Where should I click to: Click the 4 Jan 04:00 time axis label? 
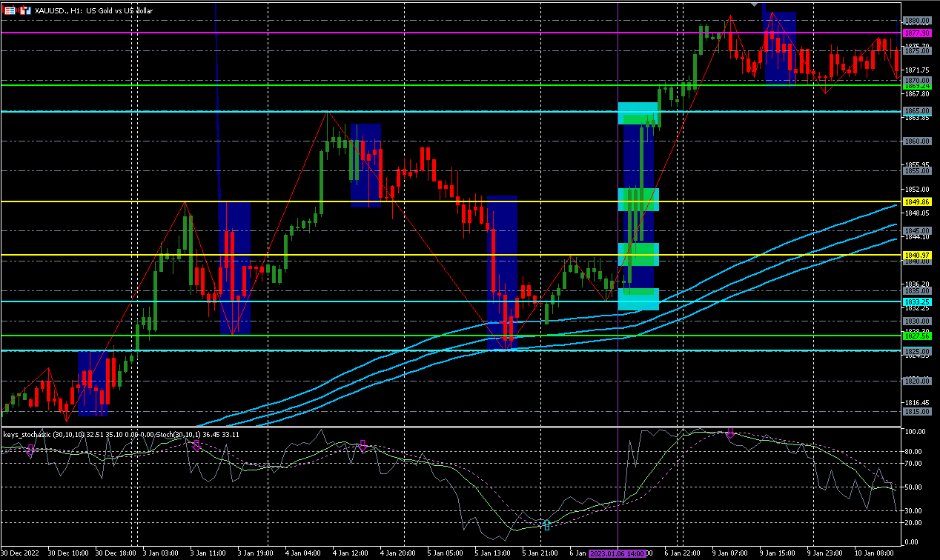tap(303, 553)
